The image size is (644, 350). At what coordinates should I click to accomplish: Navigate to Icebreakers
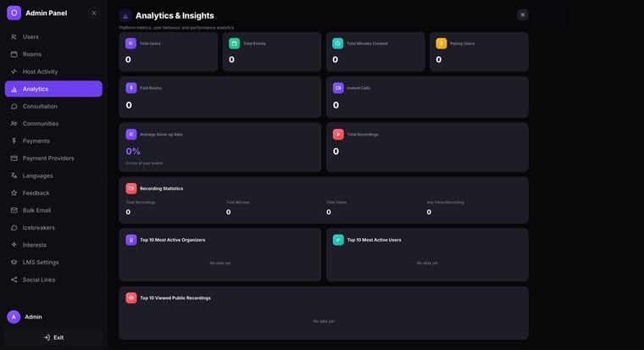click(x=53, y=228)
